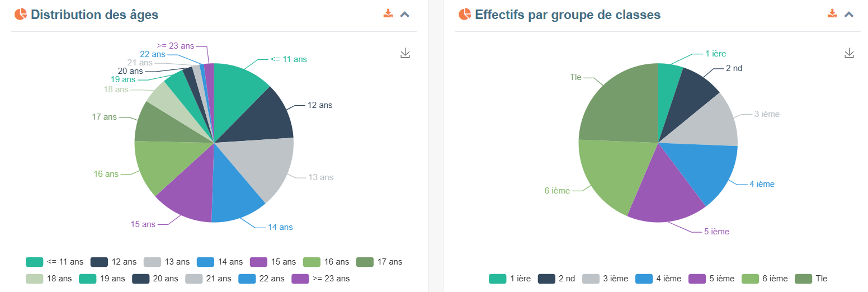Image resolution: width=868 pixels, height=292 pixels.
Task: Save the class group chart as image
Action: (x=849, y=53)
